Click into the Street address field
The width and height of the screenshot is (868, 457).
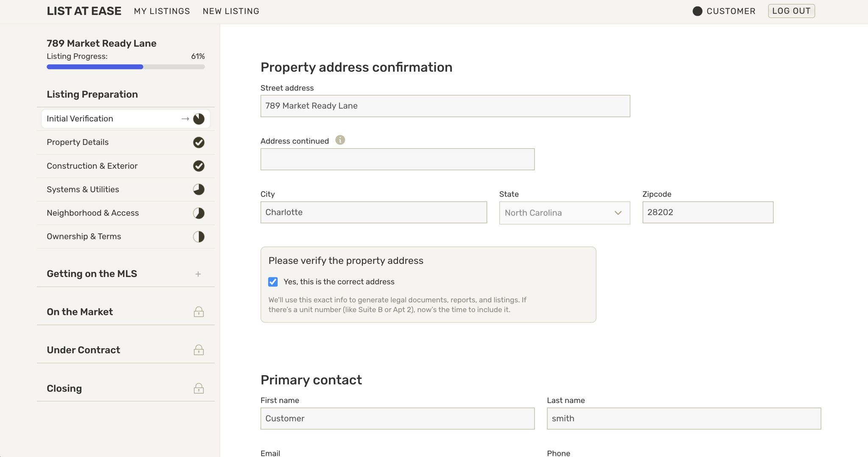[445, 106]
